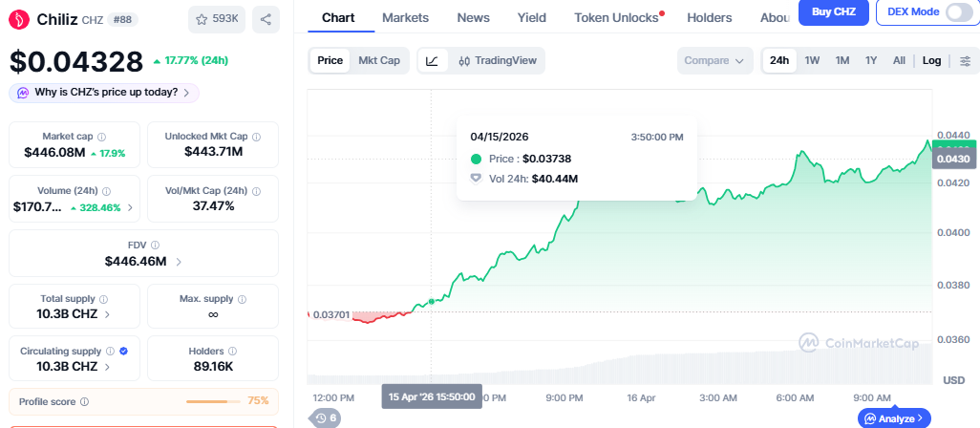Screen dimensions: 980x428
Task: Set chart range to 24h
Action: 779,60
